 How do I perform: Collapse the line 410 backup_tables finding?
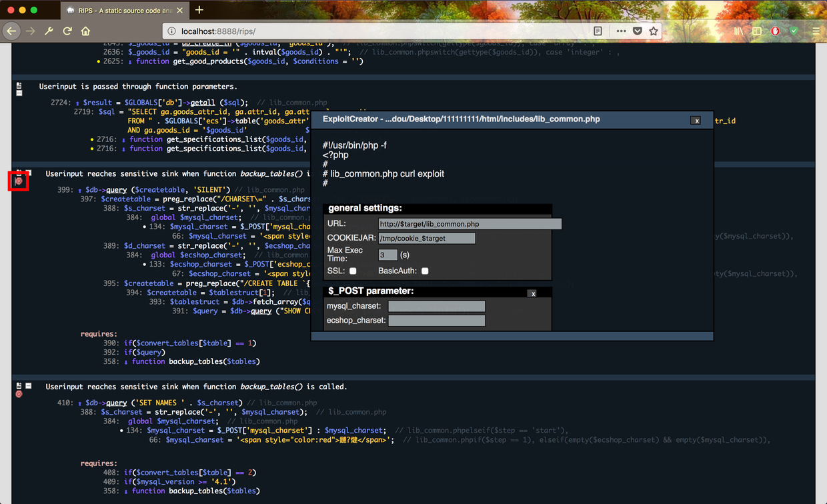29,386
